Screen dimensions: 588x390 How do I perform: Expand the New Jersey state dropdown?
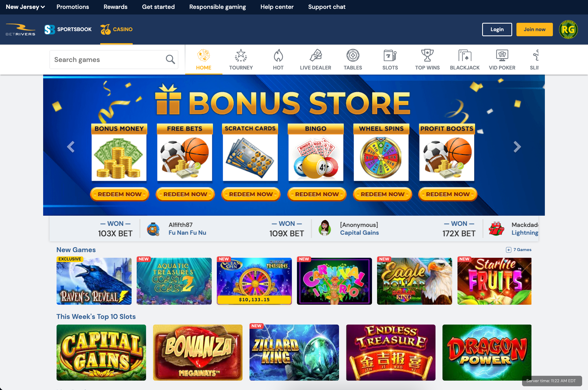pyautogui.click(x=25, y=7)
